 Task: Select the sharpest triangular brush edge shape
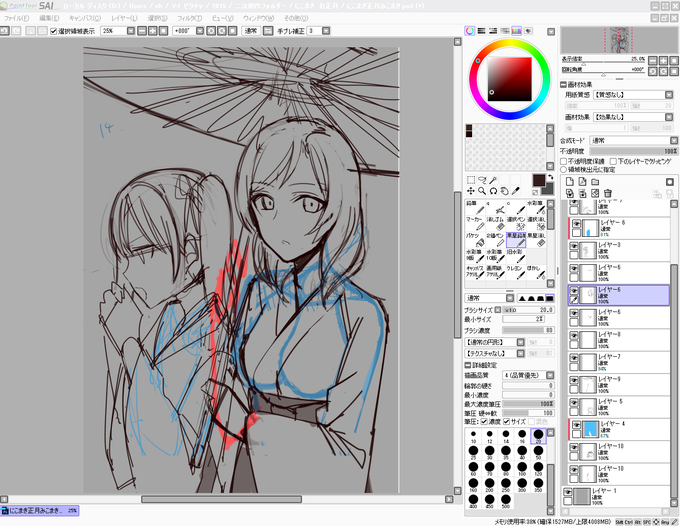(x=523, y=298)
